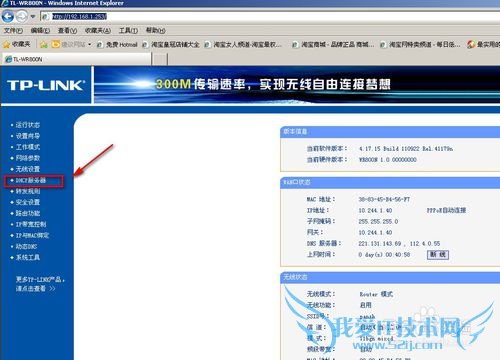Screen dimensions: 500x360
Task: Open the 淘宝皇冠店铺大全 favorite
Action: point(171,44)
